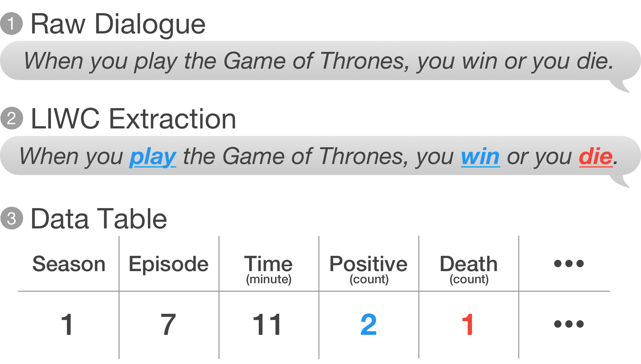Select the Season column header
This screenshot has width=641, height=364.
click(69, 264)
